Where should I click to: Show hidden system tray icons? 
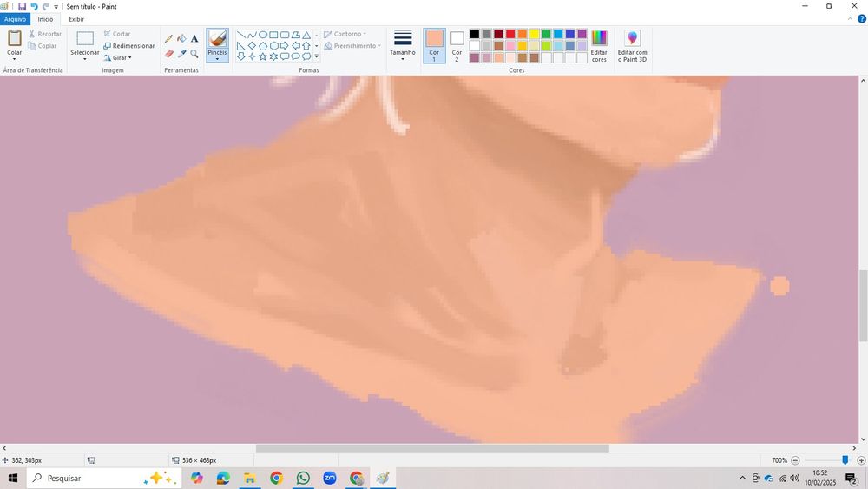[x=742, y=478]
